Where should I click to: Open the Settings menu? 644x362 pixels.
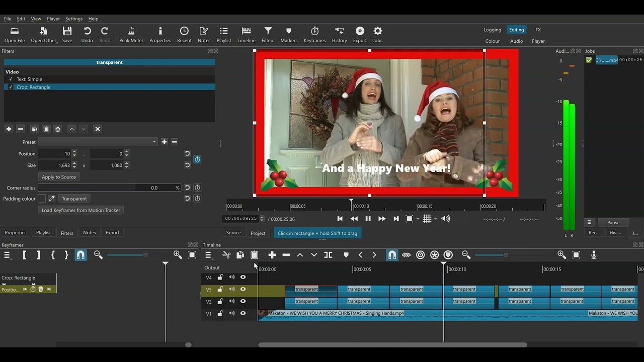73,19
